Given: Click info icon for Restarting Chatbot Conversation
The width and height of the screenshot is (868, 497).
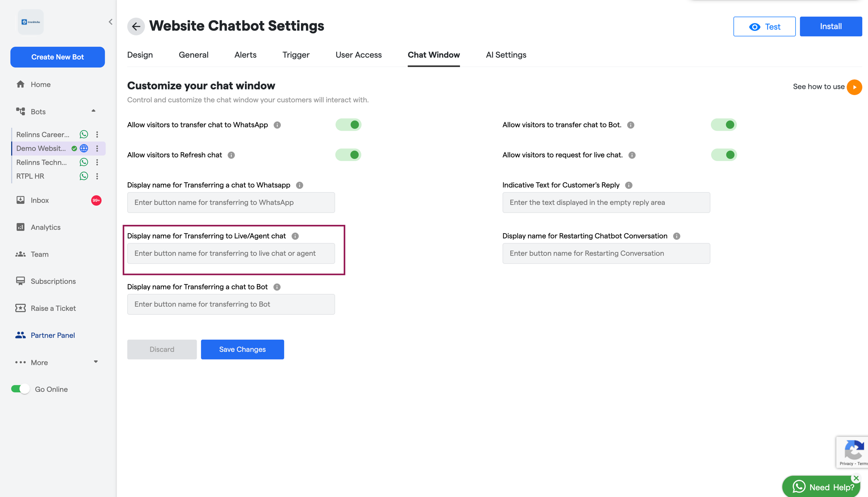Looking at the screenshot, I should 677,236.
